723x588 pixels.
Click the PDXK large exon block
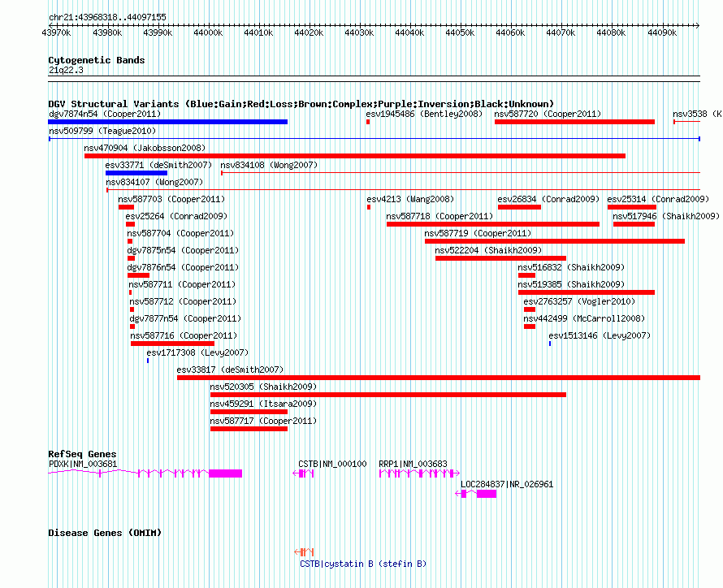pos(226,473)
